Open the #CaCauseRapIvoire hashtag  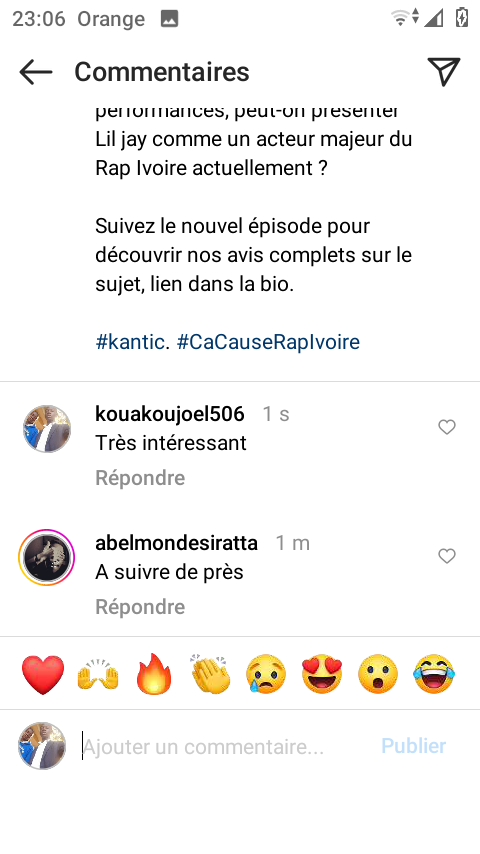pos(269,342)
